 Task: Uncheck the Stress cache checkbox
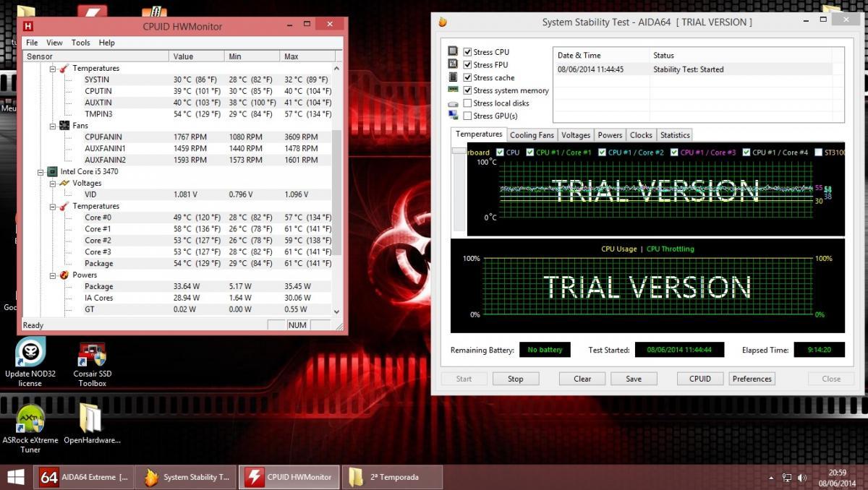pyautogui.click(x=467, y=77)
